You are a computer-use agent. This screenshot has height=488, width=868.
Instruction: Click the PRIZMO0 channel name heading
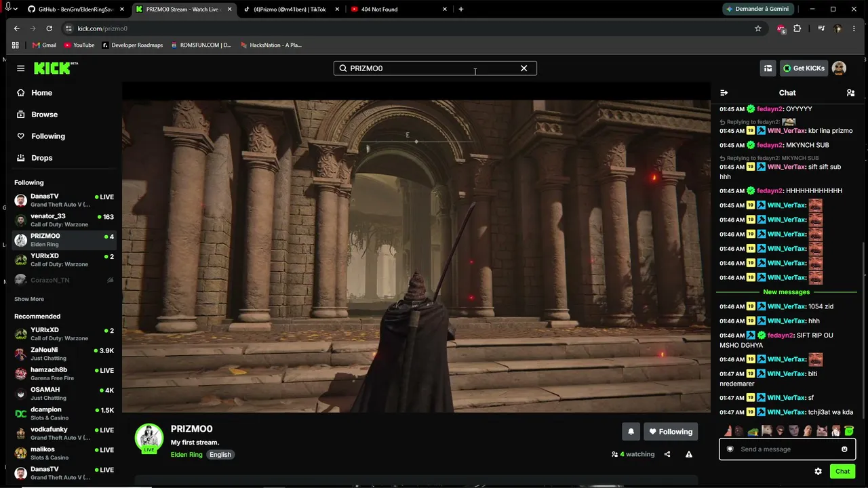192,429
